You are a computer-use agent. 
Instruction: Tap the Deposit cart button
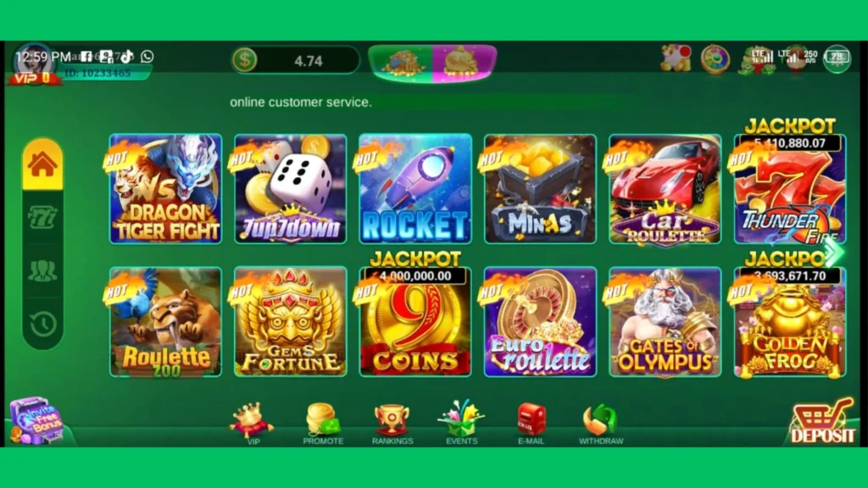click(822, 420)
